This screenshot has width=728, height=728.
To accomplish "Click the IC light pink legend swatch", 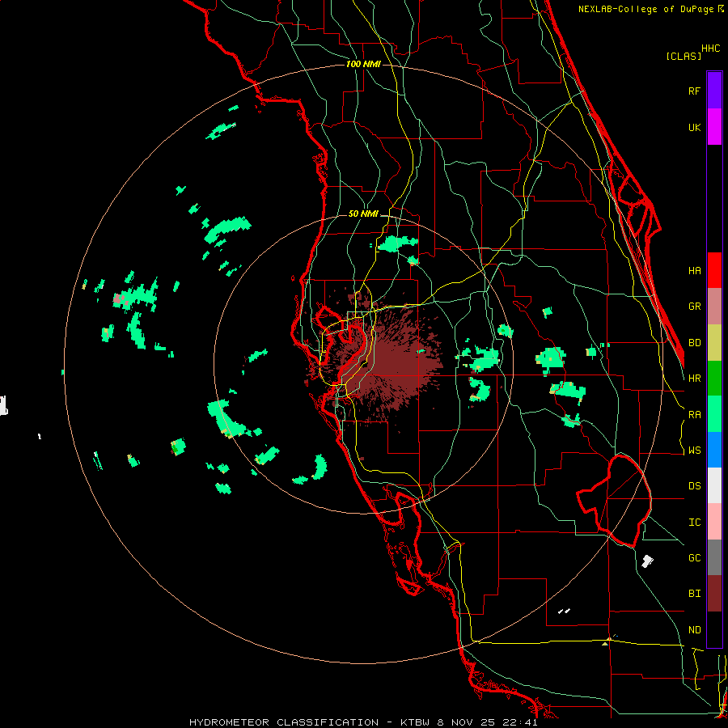I will (714, 522).
